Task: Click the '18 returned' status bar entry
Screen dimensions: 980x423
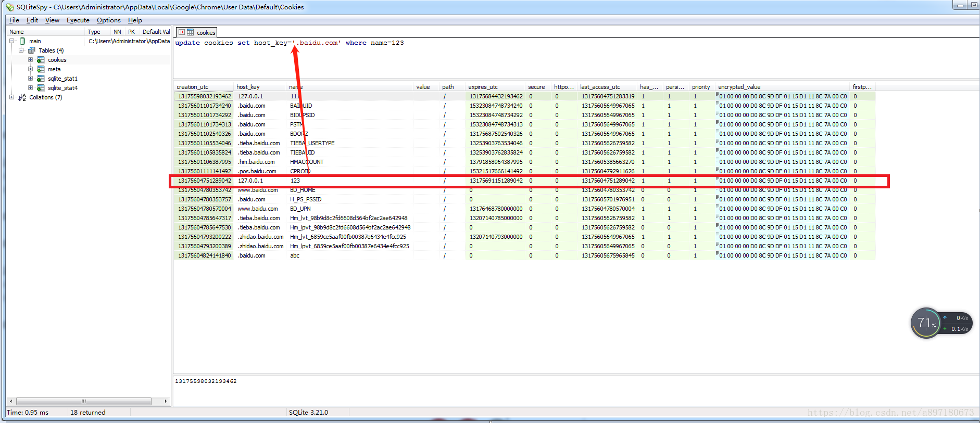Action: pyautogui.click(x=88, y=412)
